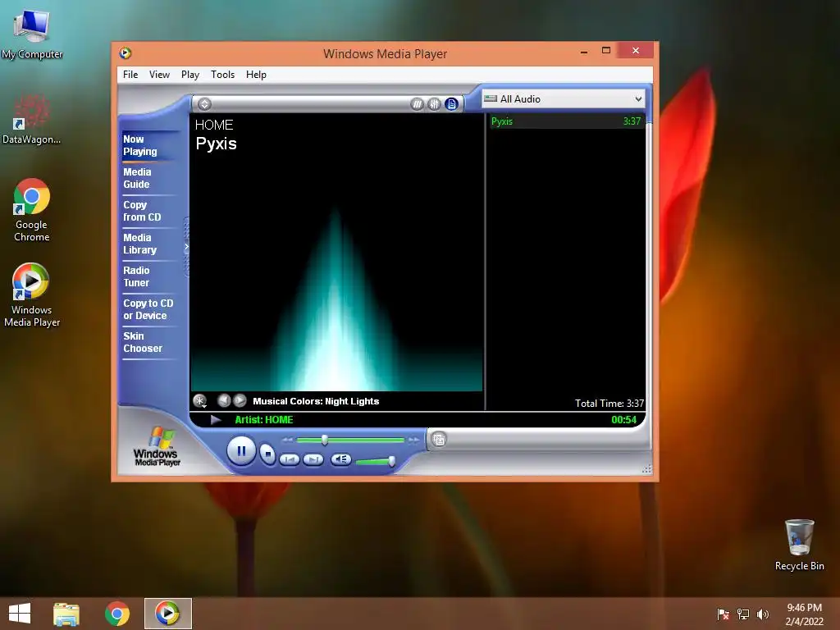The width and height of the screenshot is (840, 630).
Task: Skip to the previous track
Action: (x=290, y=459)
